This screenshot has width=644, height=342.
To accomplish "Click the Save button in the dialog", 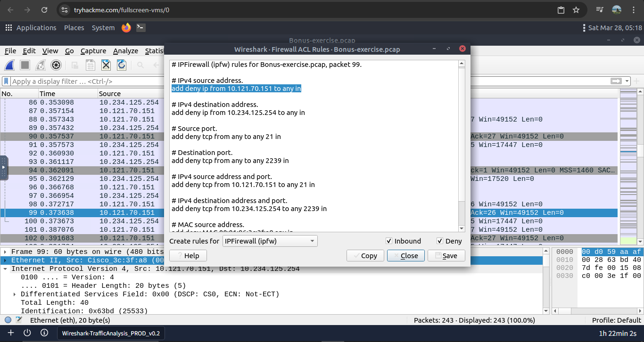I will [446, 256].
